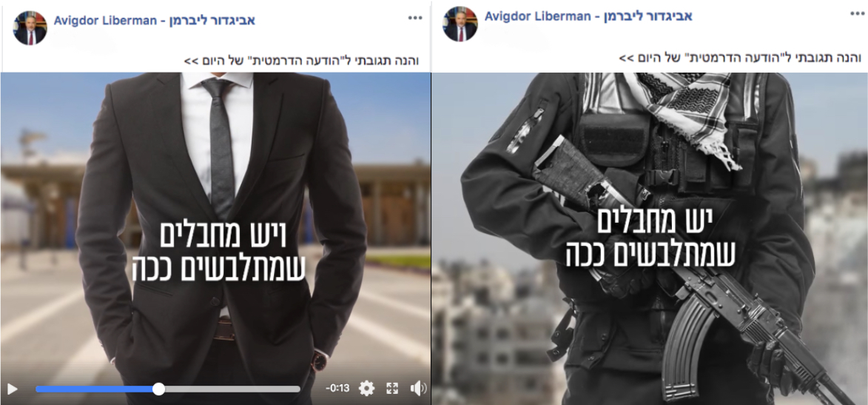Click the -0:13 remaining time display
The image size is (868, 405).
(x=337, y=389)
